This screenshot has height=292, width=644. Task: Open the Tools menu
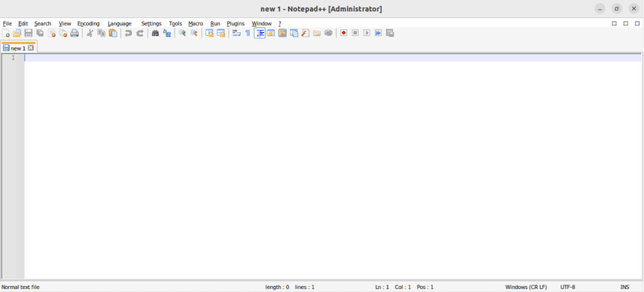point(175,23)
